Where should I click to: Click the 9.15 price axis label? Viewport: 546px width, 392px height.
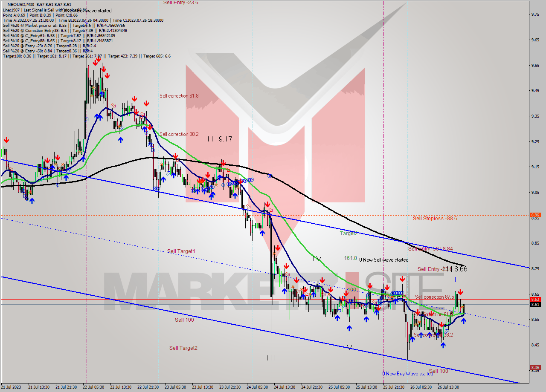pos(535,167)
